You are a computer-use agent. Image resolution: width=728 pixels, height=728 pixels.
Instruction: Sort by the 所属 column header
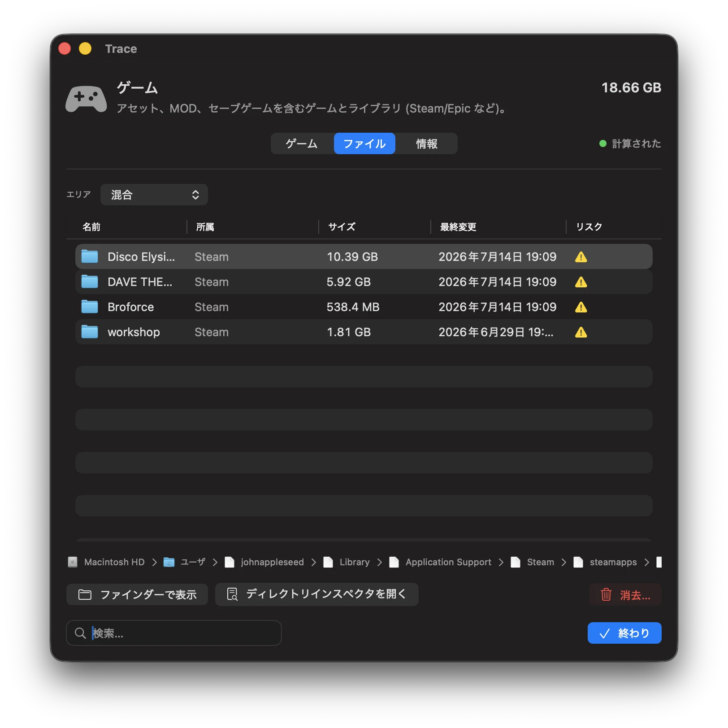[205, 227]
